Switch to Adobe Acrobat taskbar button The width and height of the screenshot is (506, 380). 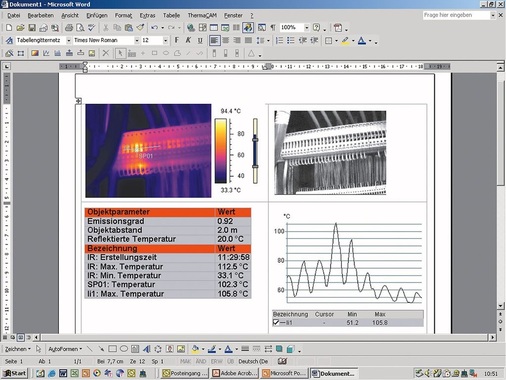(x=235, y=373)
